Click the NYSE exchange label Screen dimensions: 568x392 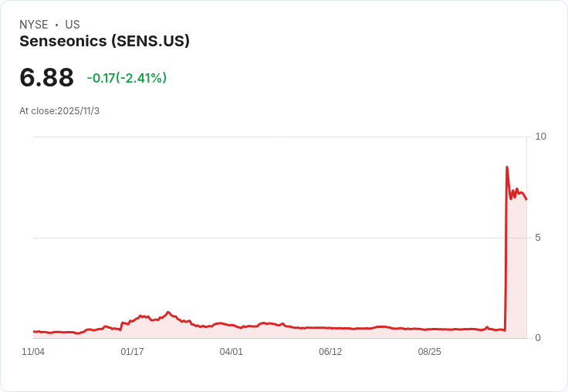34,25
